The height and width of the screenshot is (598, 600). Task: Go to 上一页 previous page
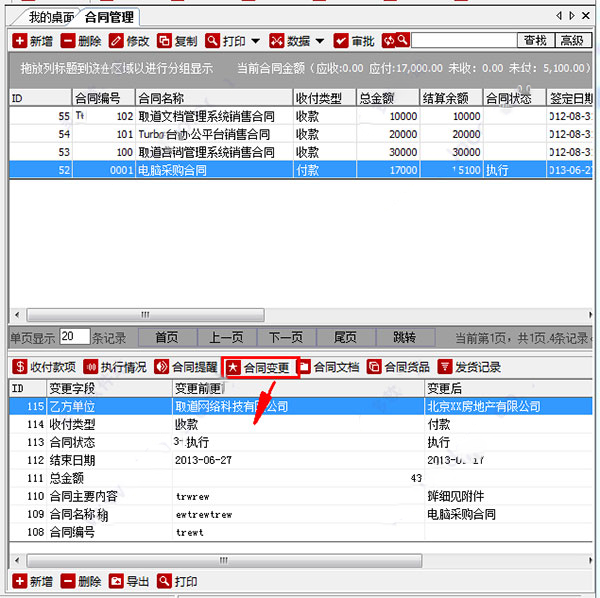click(227, 337)
